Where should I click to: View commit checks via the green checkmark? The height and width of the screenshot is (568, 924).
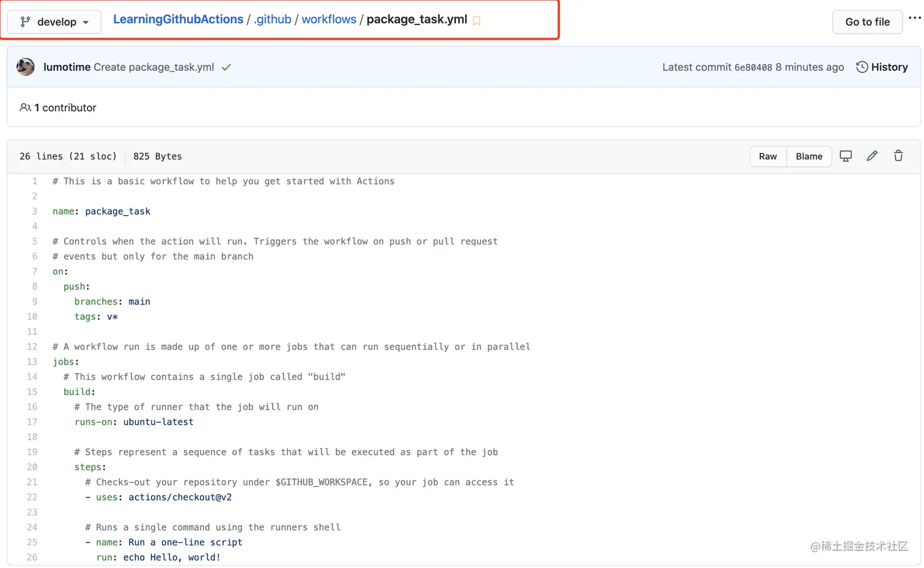pyautogui.click(x=226, y=67)
